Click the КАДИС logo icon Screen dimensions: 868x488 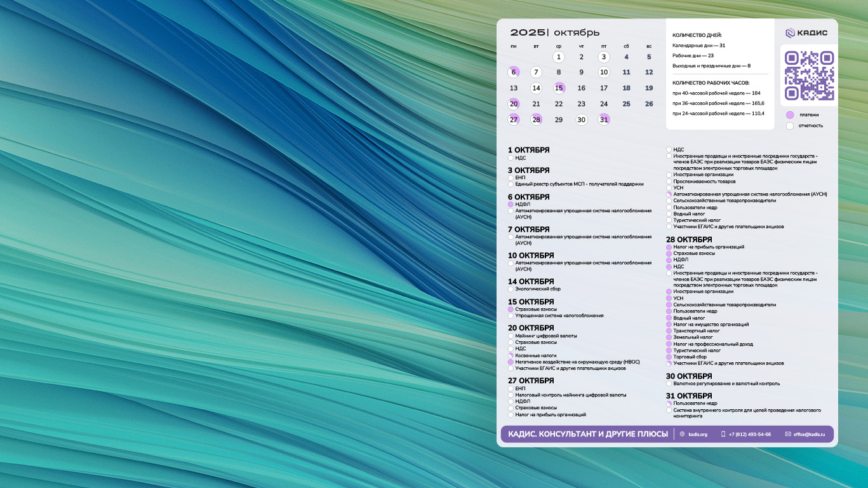[x=790, y=33]
